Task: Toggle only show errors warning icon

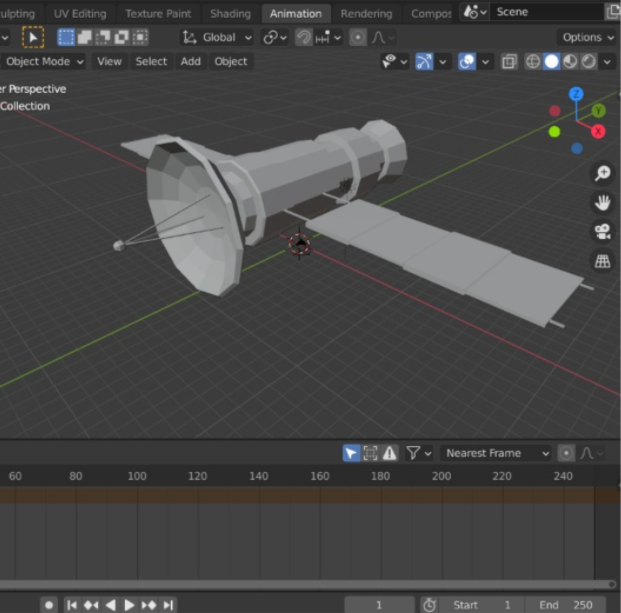Action: (x=389, y=453)
